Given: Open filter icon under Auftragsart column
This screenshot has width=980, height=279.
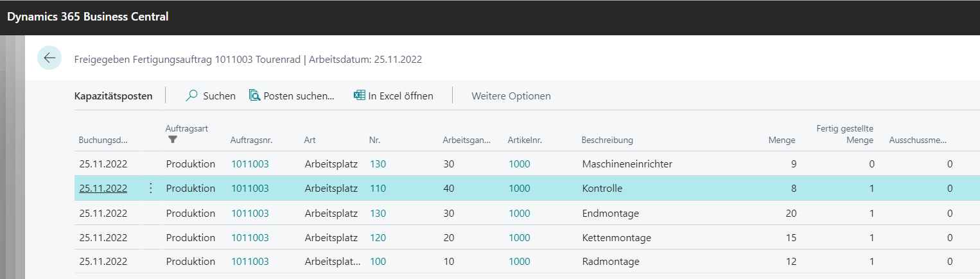Looking at the screenshot, I should [x=172, y=139].
